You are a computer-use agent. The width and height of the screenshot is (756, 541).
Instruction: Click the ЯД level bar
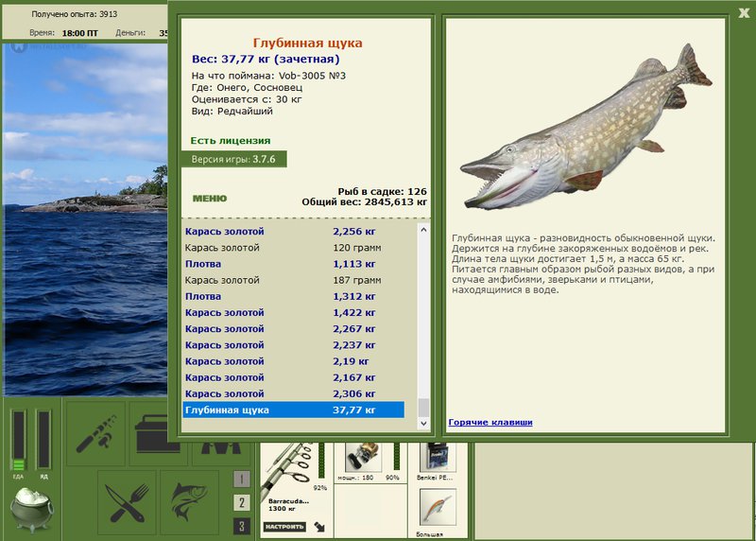pos(43,440)
